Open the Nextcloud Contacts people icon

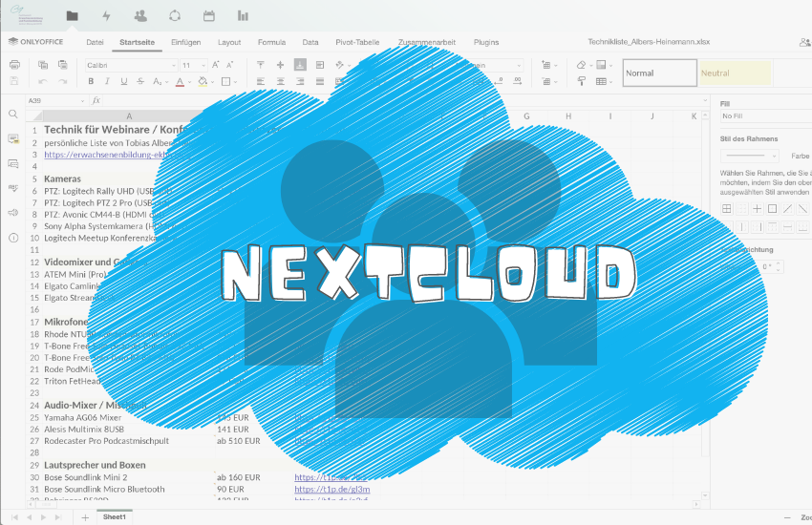[140, 16]
